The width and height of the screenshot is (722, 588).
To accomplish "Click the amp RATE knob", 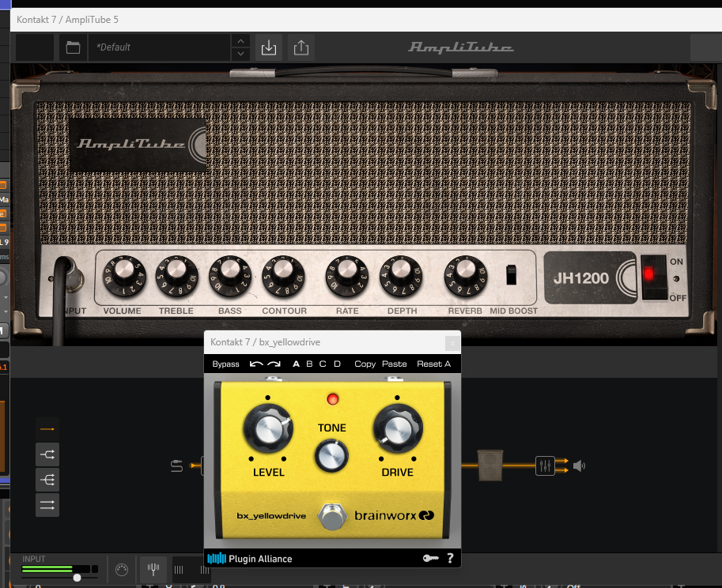I will tap(347, 275).
